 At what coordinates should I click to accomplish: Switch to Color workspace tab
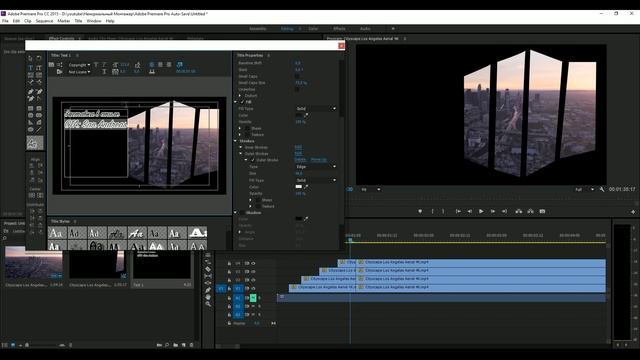pyautogui.click(x=313, y=29)
